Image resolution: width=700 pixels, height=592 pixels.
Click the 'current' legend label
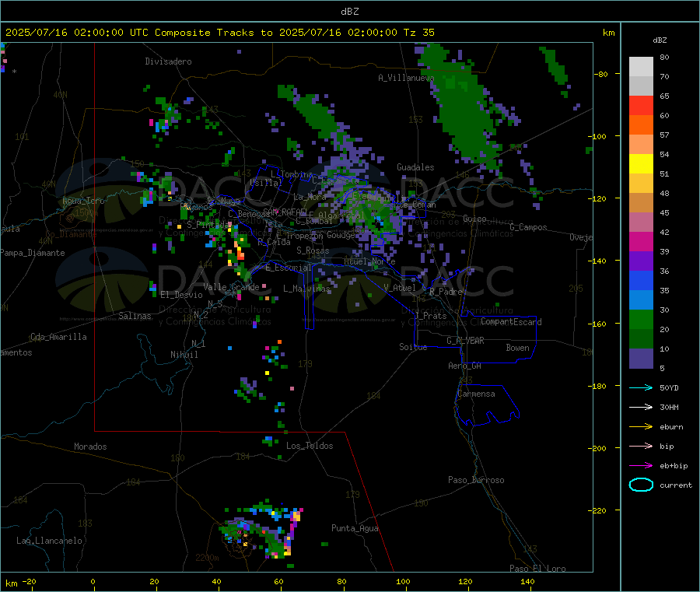click(x=676, y=485)
